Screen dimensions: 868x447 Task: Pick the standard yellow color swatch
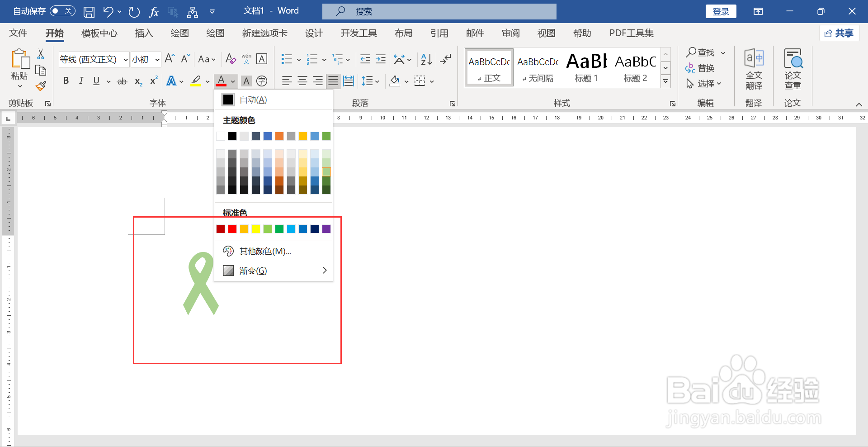tap(256, 229)
